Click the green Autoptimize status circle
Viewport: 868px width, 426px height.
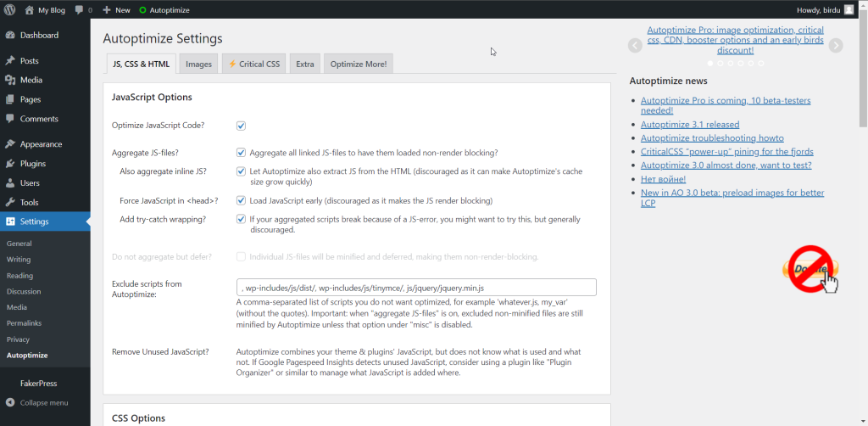pos(142,10)
